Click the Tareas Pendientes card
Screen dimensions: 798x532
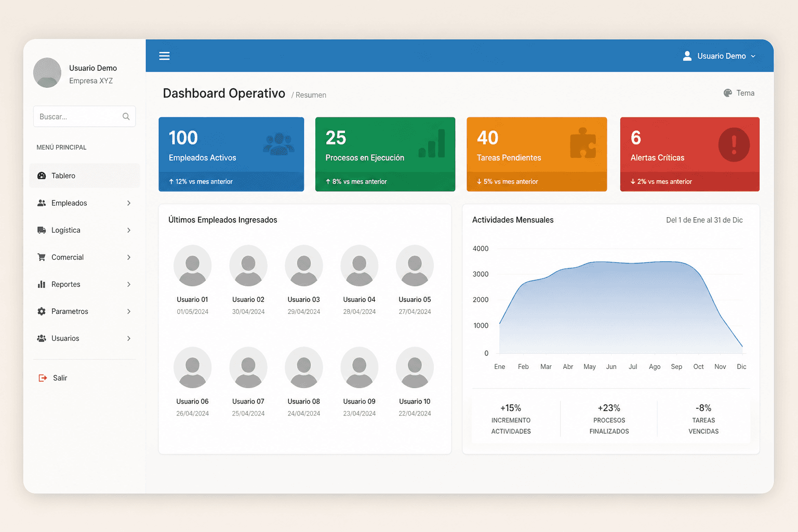[536, 154]
